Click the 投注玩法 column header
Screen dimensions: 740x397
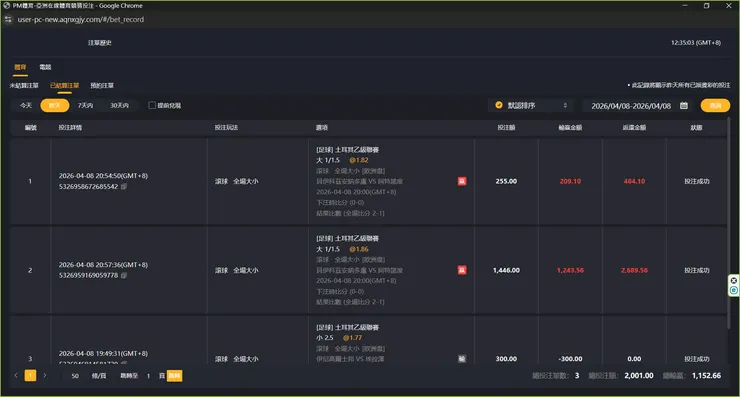pos(227,127)
